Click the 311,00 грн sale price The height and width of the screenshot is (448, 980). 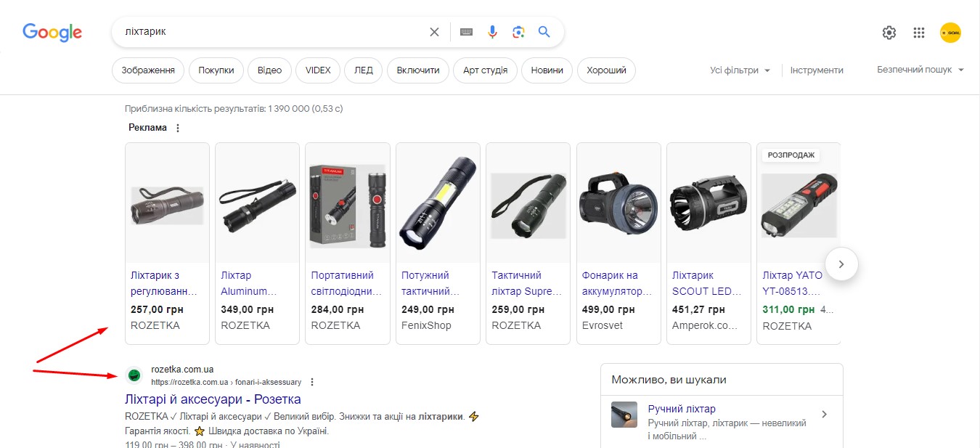pyautogui.click(x=788, y=309)
